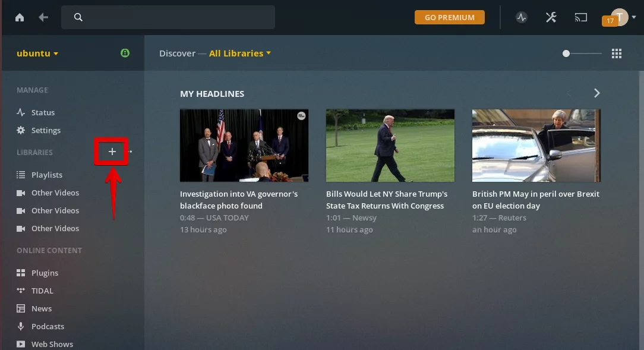Open the All Libraries dropdown

click(x=240, y=53)
